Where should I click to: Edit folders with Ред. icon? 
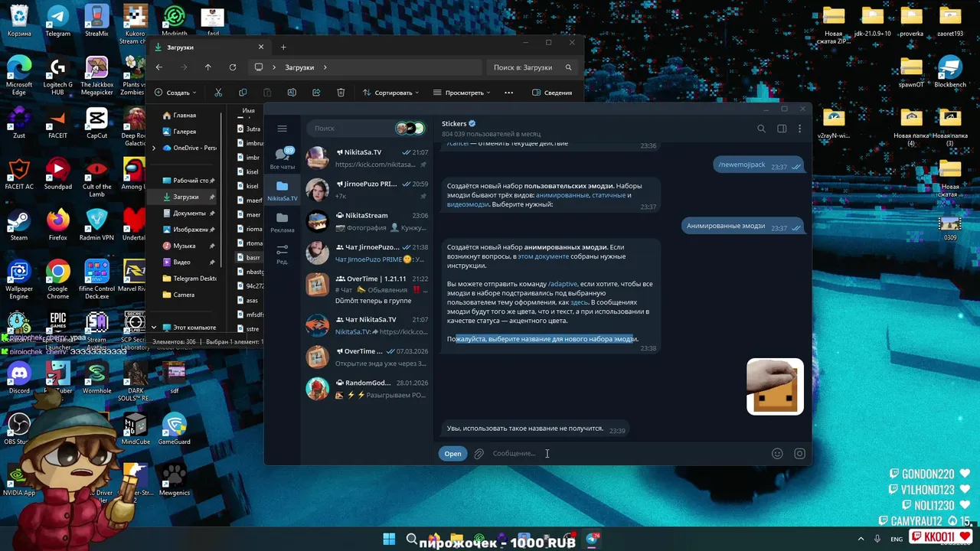282,254
